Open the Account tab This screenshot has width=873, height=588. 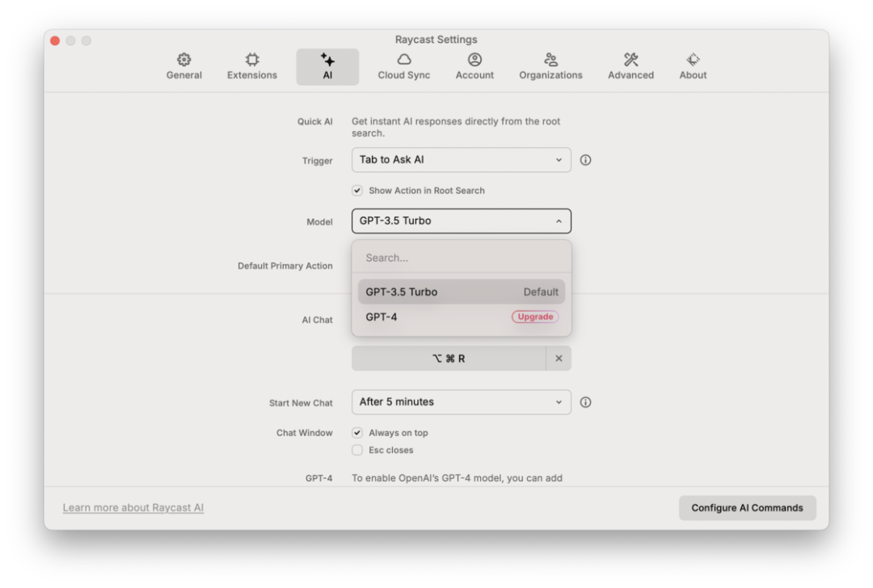[x=474, y=67]
